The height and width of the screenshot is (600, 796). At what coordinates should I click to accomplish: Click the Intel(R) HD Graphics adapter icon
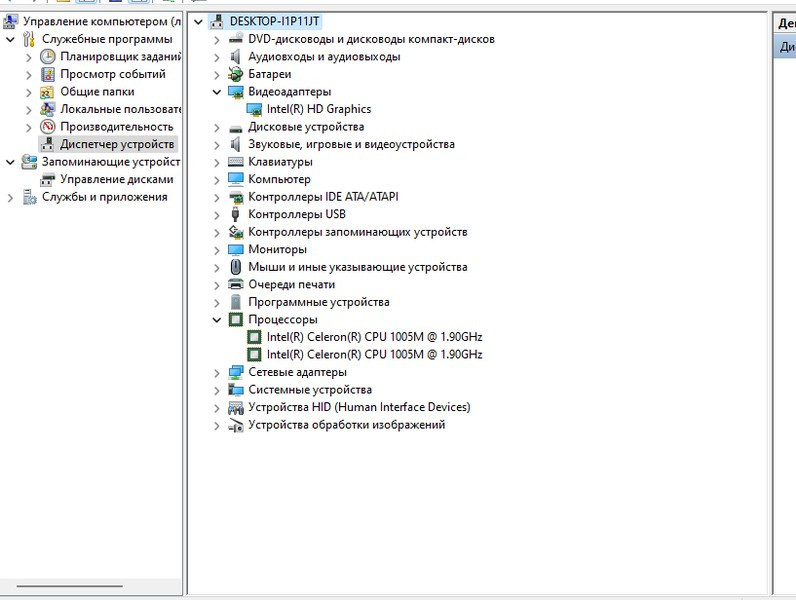coord(254,109)
